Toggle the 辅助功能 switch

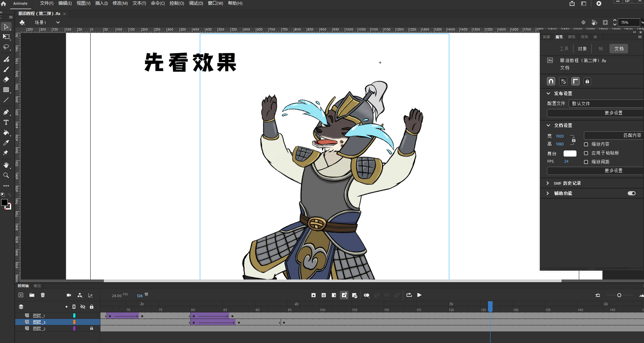[x=631, y=193]
